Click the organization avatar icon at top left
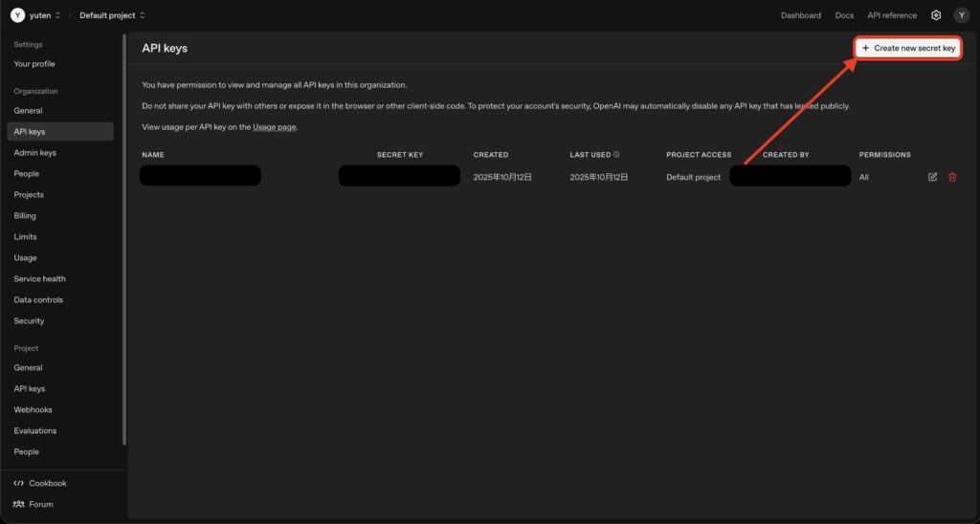This screenshot has width=980, height=524. coord(17,15)
